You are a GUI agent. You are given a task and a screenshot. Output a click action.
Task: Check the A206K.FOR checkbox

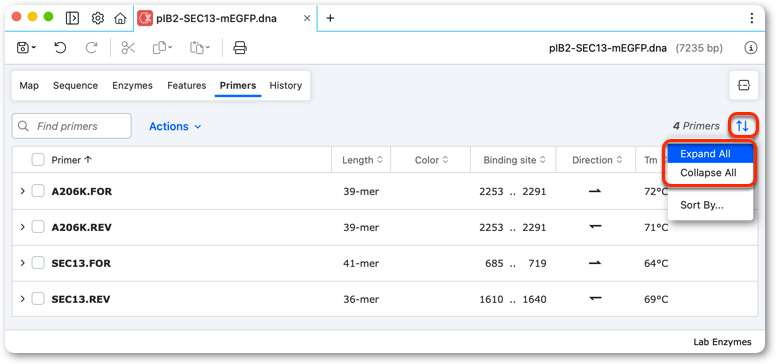[38, 191]
